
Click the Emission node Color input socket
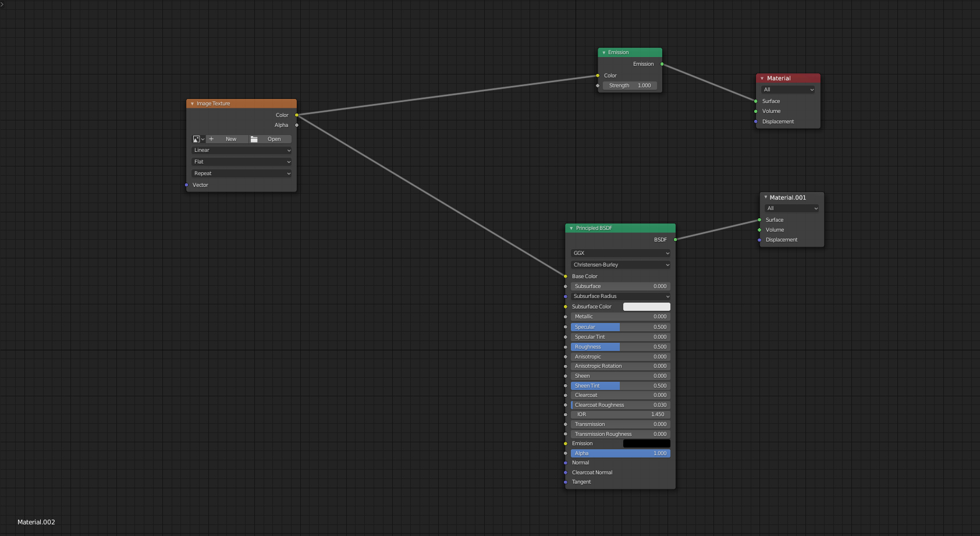[x=598, y=76]
